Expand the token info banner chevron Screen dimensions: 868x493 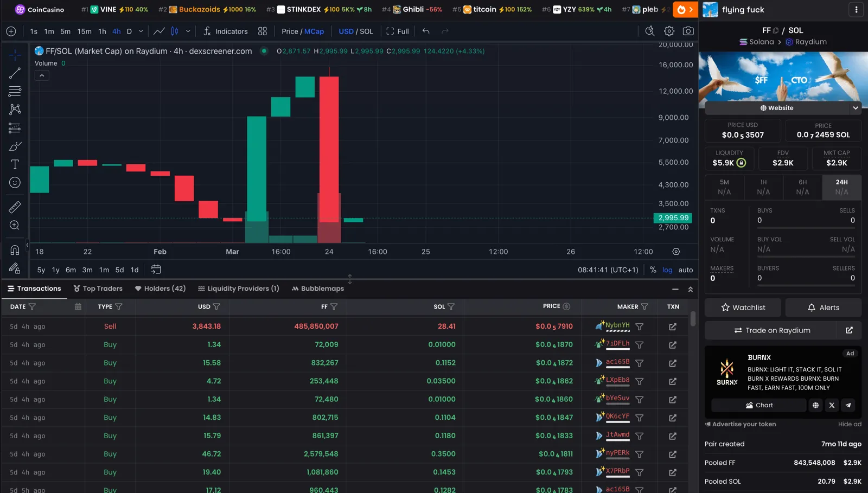(856, 108)
